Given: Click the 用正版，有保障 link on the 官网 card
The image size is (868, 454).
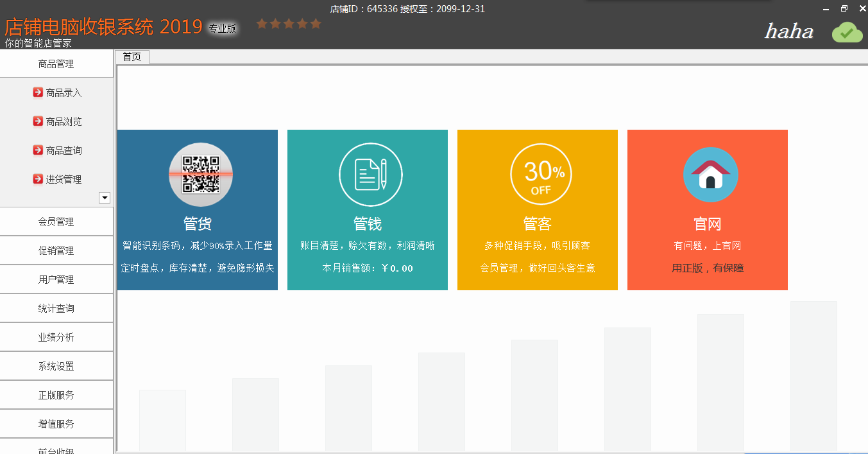Looking at the screenshot, I should click(x=707, y=268).
